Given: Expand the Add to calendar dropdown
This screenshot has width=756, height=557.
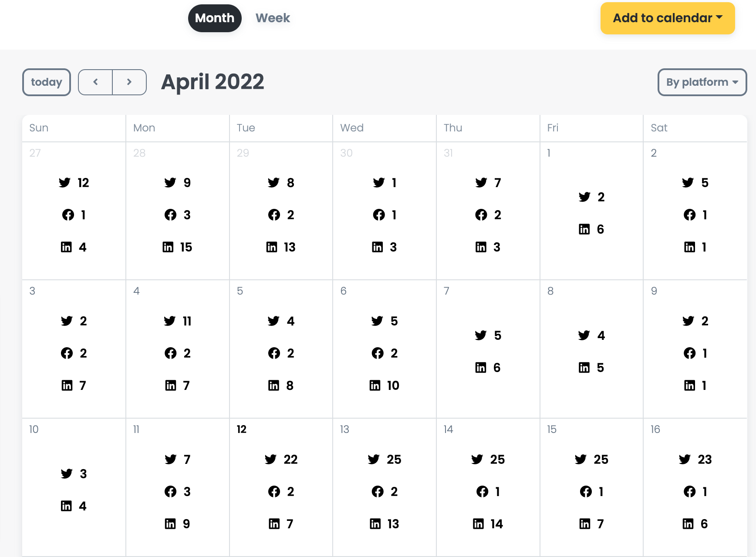Looking at the screenshot, I should 668,18.
